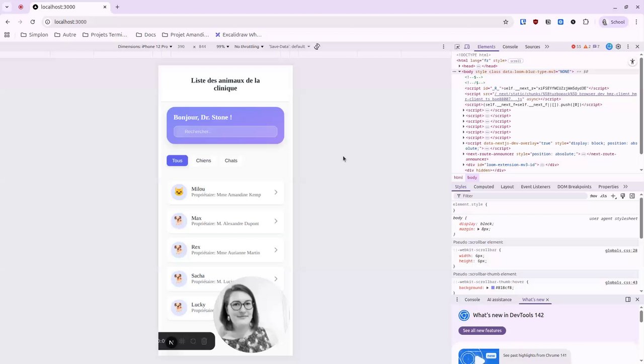The height and width of the screenshot is (364, 644).
Task: Open the Dimensions iPhone 12 Pro dropdown
Action: tap(145, 46)
